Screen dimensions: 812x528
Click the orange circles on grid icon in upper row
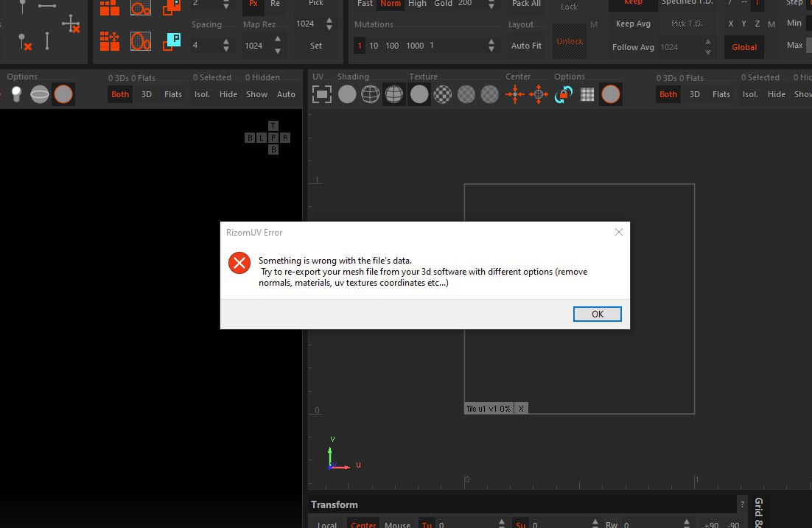pyautogui.click(x=140, y=8)
